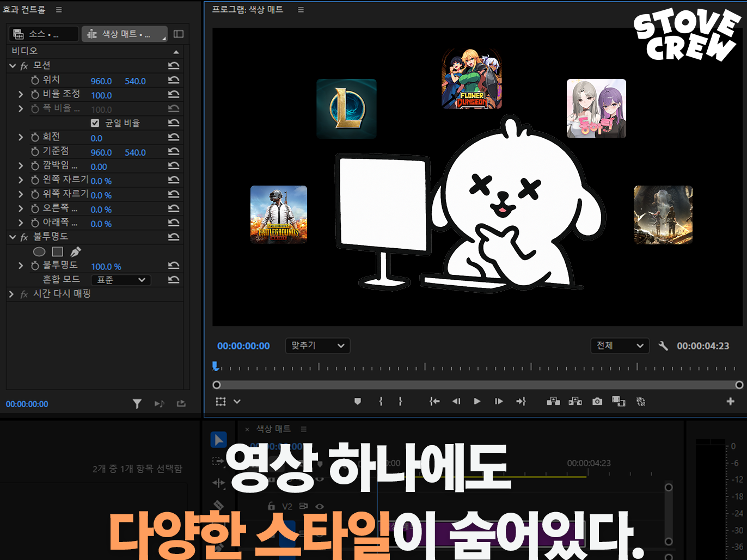Add a marker in program monitor
This screenshot has width=747, height=560.
coord(358,402)
